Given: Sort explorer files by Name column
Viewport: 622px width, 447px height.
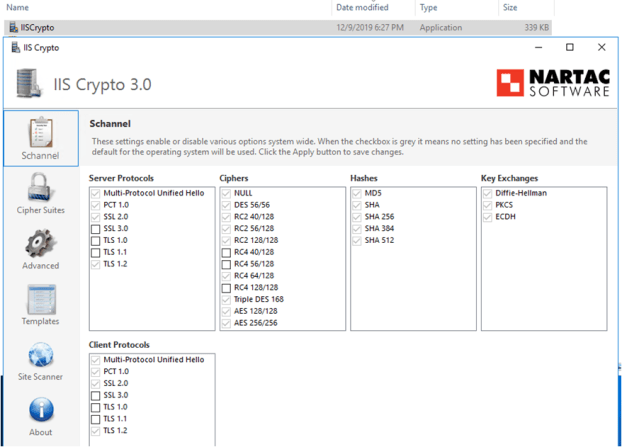Looking at the screenshot, I should pyautogui.click(x=17, y=7).
